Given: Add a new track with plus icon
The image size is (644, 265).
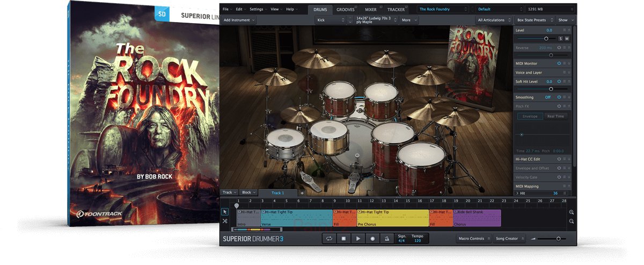Looking at the screenshot, I should (302, 193).
